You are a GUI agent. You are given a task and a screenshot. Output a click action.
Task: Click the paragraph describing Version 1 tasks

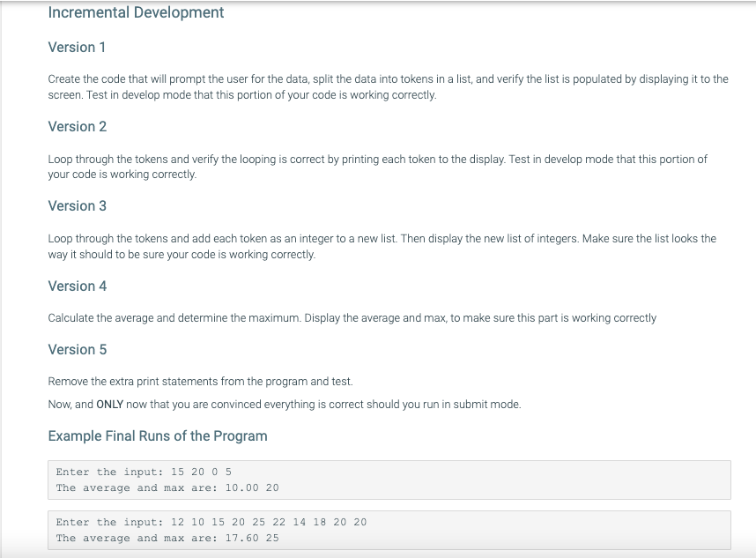pos(388,86)
